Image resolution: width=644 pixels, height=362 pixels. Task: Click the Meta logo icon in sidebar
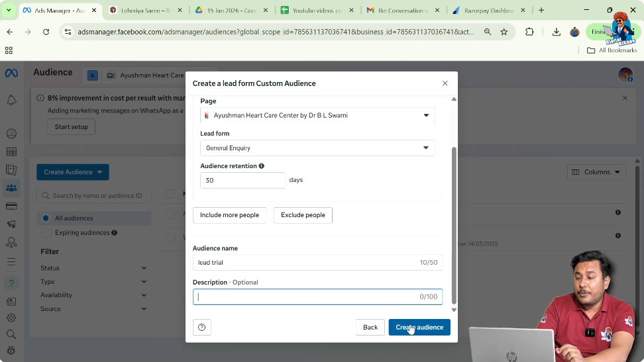click(x=11, y=73)
